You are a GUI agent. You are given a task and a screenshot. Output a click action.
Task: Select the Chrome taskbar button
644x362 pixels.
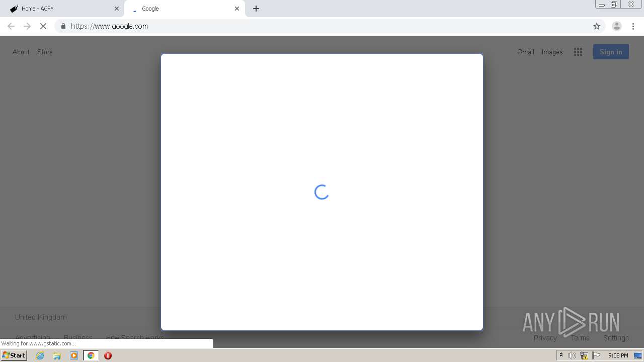tap(91, 355)
